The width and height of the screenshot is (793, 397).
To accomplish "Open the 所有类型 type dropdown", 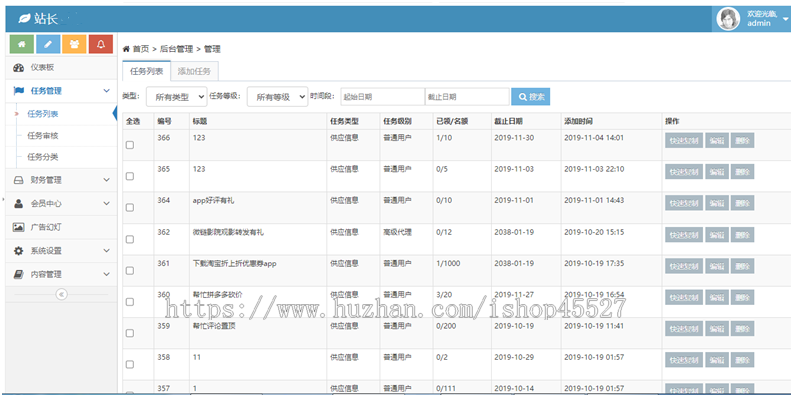I will coord(177,97).
